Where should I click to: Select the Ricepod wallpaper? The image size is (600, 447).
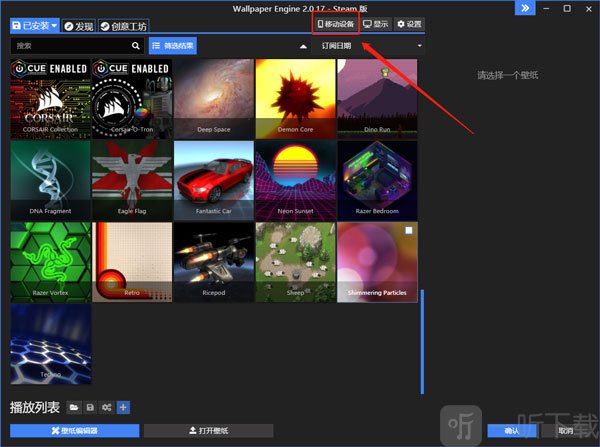point(214,262)
